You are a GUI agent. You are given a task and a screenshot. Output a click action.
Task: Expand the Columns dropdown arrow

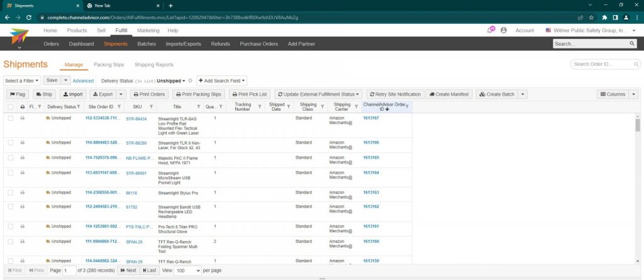(634, 94)
